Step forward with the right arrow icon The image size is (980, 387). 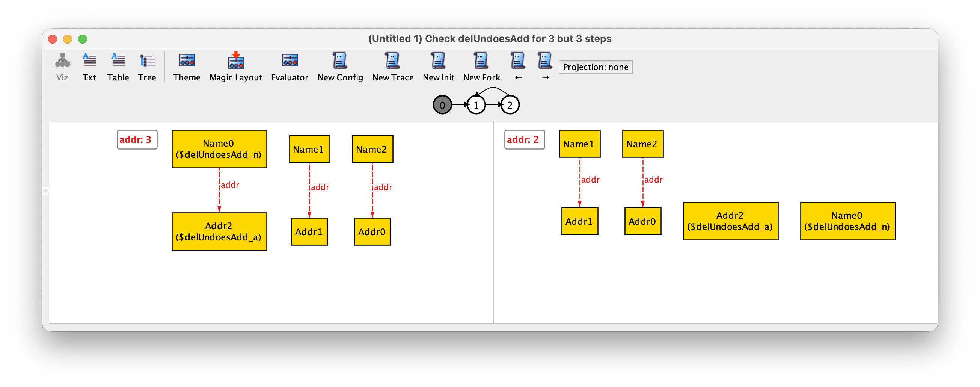click(545, 67)
